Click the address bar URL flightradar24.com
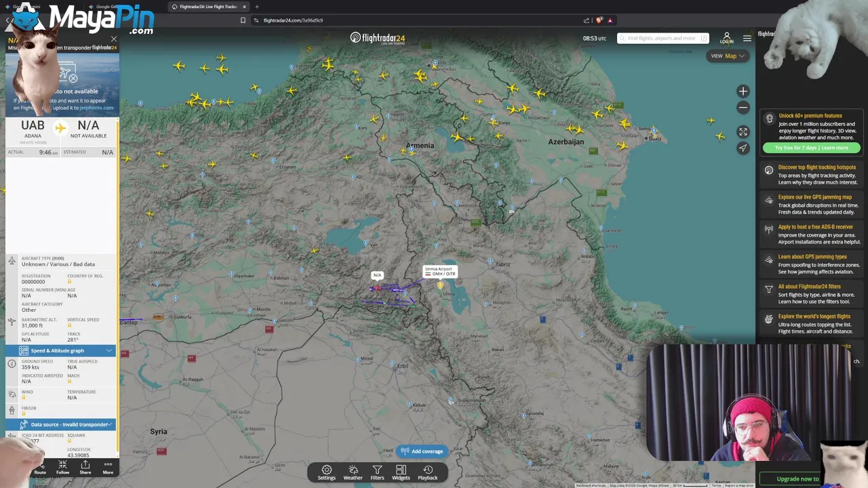The width and height of the screenshot is (868, 488). [293, 20]
